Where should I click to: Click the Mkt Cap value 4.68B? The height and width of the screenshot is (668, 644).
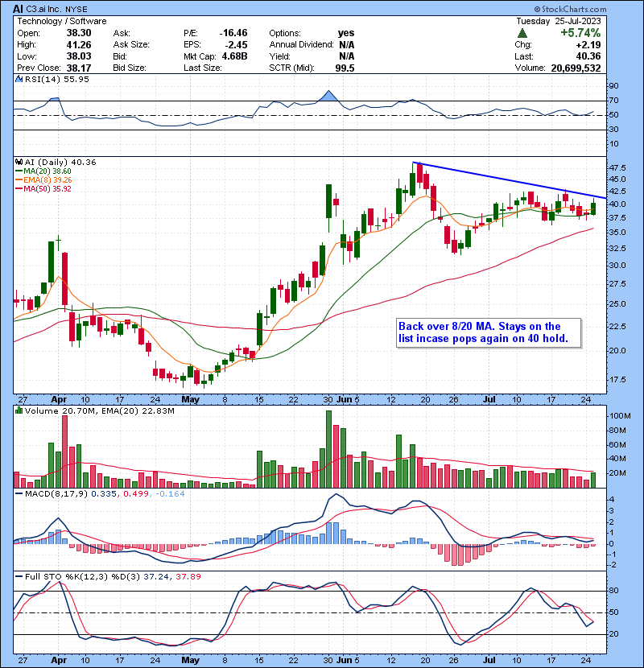234,56
